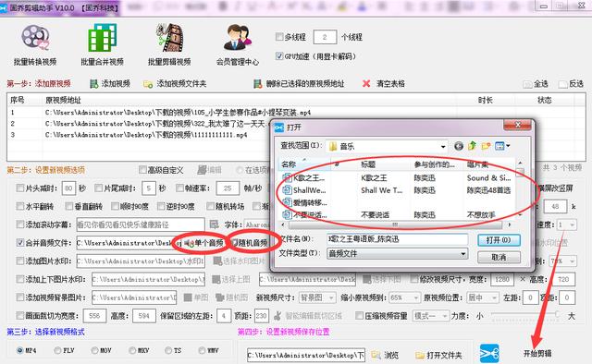This screenshot has height=364, width=592.
Task: Click the output save path field
Action: (x=306, y=355)
